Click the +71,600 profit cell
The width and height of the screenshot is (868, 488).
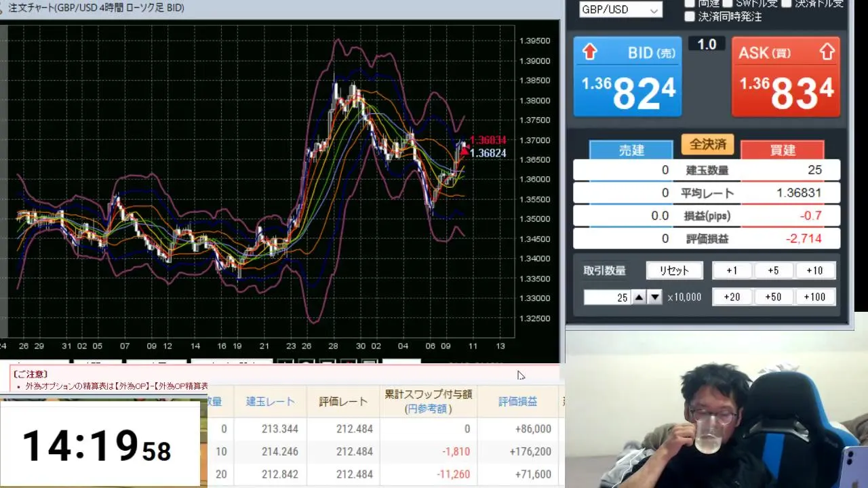pyautogui.click(x=533, y=474)
